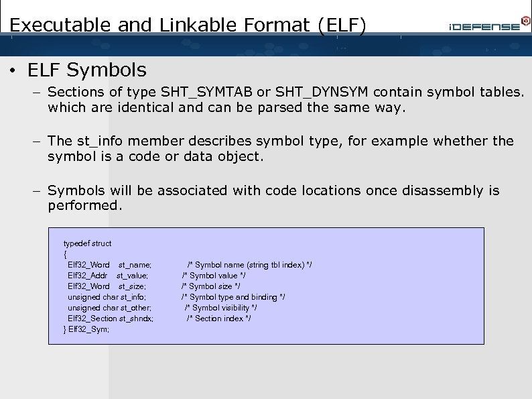
Task: Select the 'unsigned char st_info;' declaration
Action: pos(107,297)
